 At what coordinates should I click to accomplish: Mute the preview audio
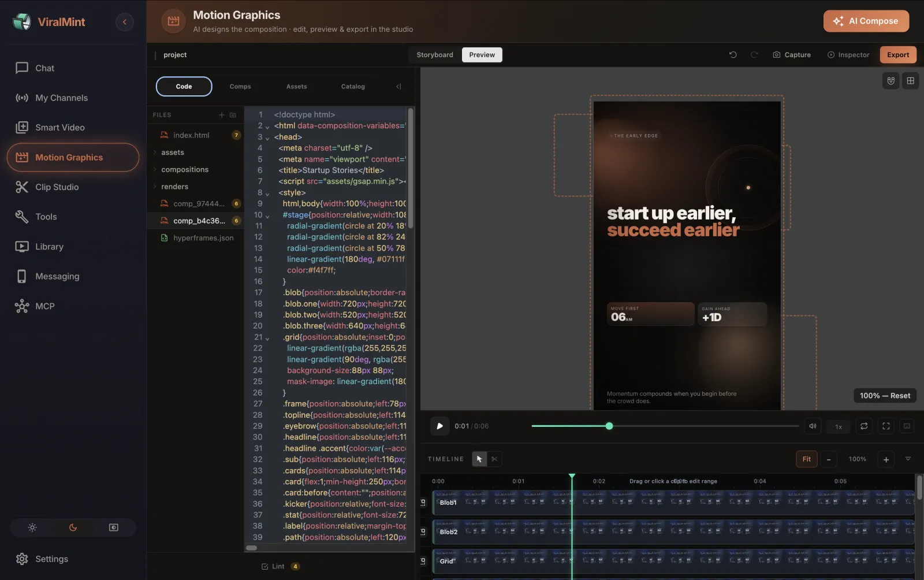(x=813, y=426)
